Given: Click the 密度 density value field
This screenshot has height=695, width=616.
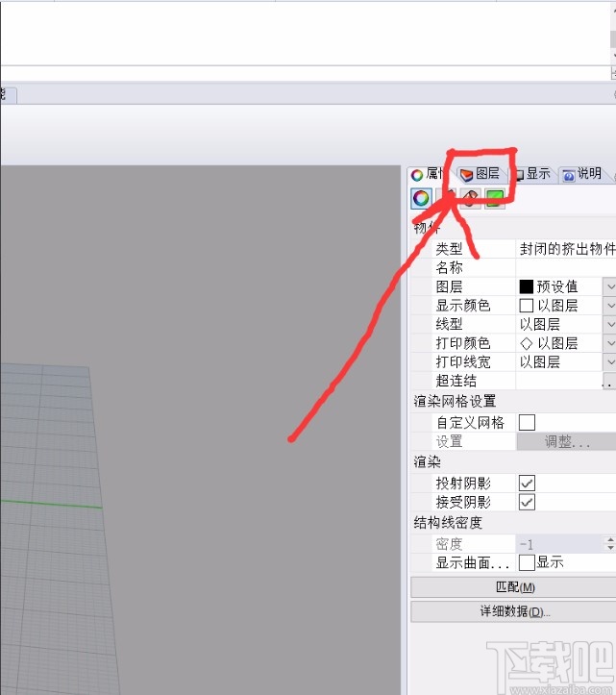Looking at the screenshot, I should pyautogui.click(x=559, y=544).
